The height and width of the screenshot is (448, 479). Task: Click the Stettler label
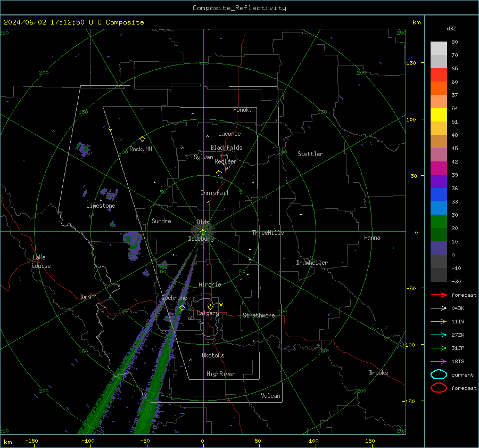pyautogui.click(x=310, y=154)
